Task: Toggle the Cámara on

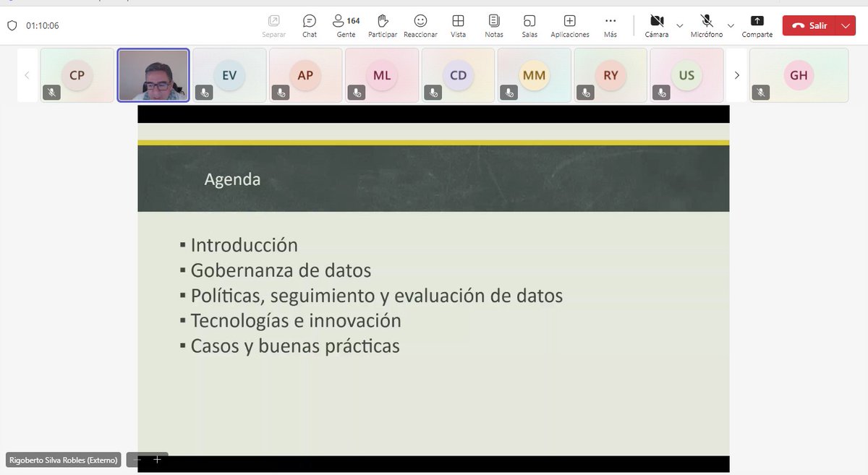Action: click(657, 25)
